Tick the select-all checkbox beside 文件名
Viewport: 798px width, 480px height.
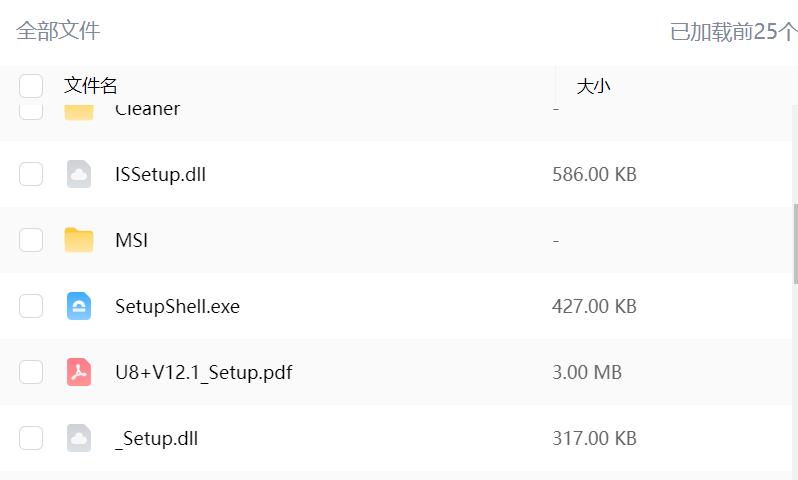tap(31, 86)
